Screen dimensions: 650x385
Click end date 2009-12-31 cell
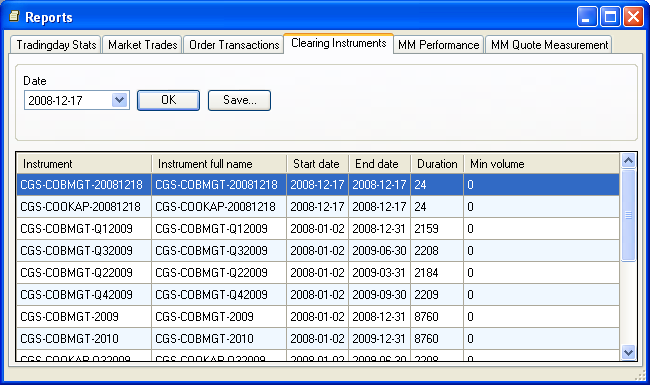coord(379,338)
